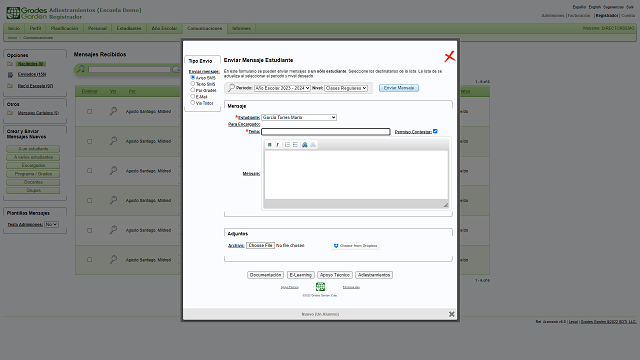This screenshot has width=640, height=360.
Task: Toggle the Permiso Contestar checkbox
Action: tap(435, 131)
